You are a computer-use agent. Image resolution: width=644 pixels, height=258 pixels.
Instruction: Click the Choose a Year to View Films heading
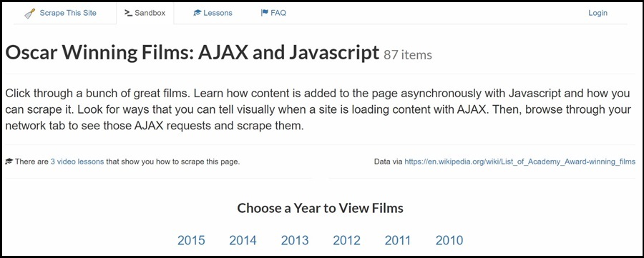(x=321, y=209)
